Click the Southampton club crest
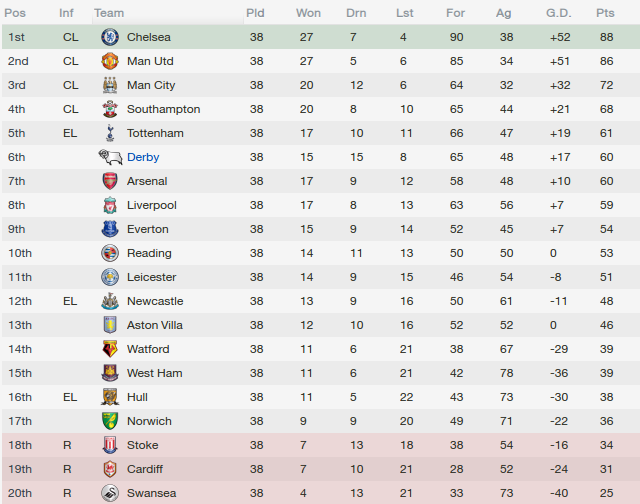This screenshot has height=504, width=640. coord(110,109)
